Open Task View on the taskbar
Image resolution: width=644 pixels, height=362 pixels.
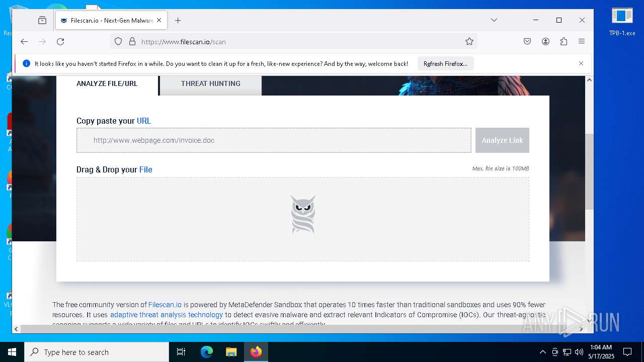point(181,352)
